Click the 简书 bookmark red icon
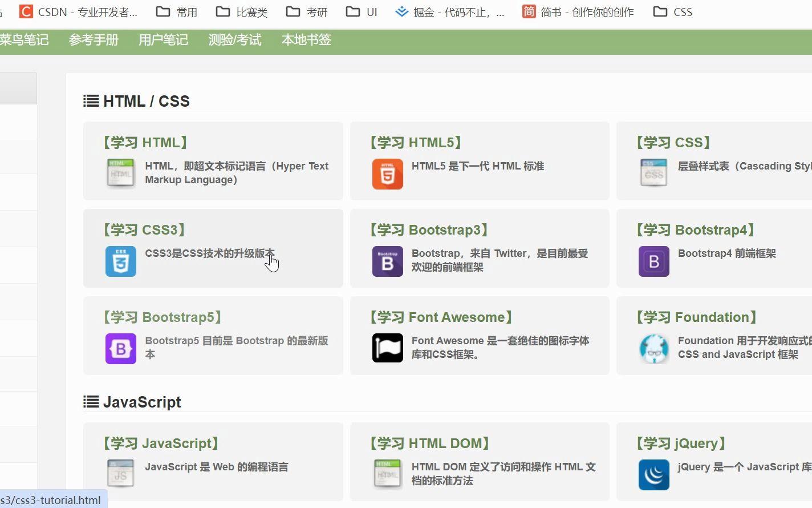The width and height of the screenshot is (812, 508). (529, 11)
